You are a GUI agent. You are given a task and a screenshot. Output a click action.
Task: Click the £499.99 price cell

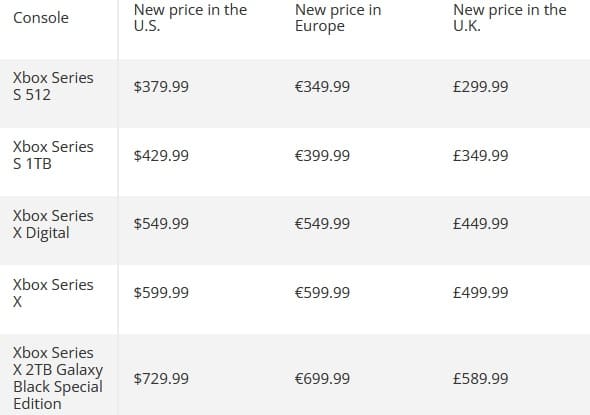(x=481, y=292)
